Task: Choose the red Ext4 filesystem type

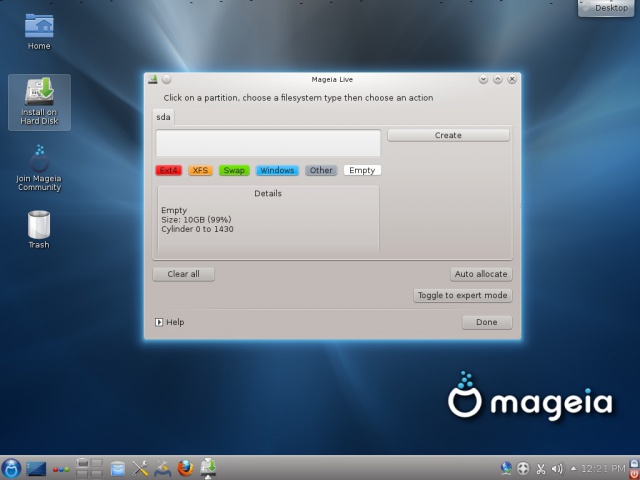Action: 169,170
